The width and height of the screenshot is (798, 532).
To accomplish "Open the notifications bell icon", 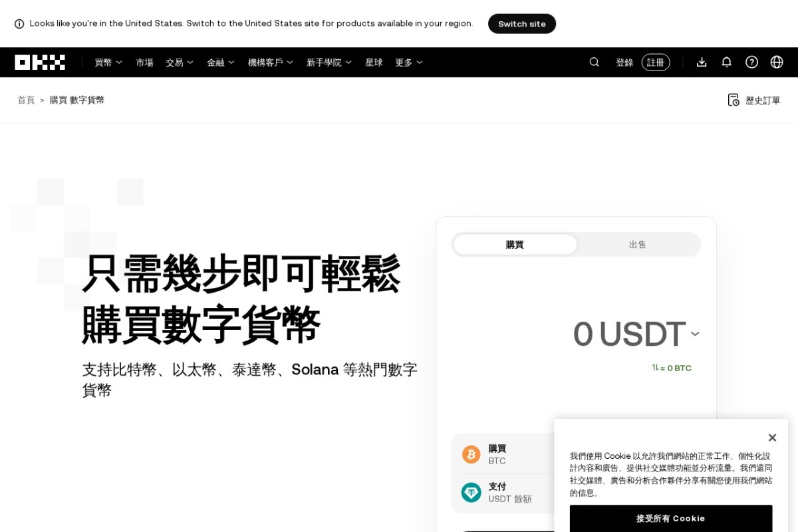I will pos(726,62).
